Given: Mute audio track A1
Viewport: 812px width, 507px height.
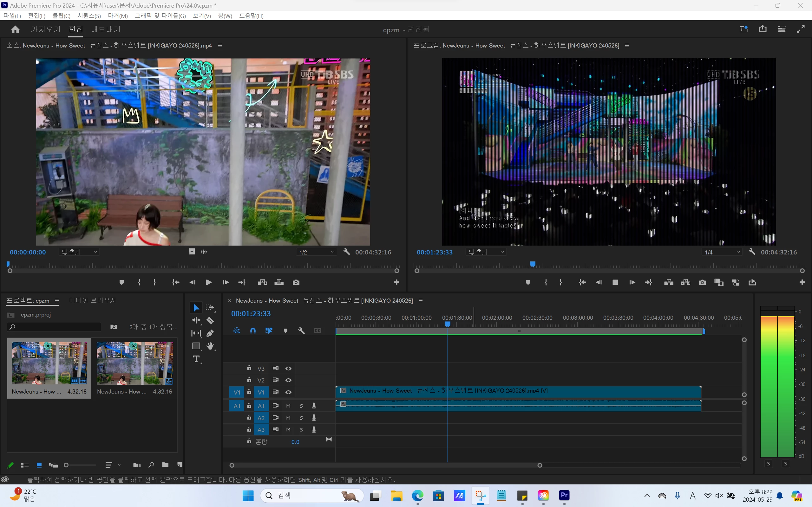Looking at the screenshot, I should coord(288,406).
